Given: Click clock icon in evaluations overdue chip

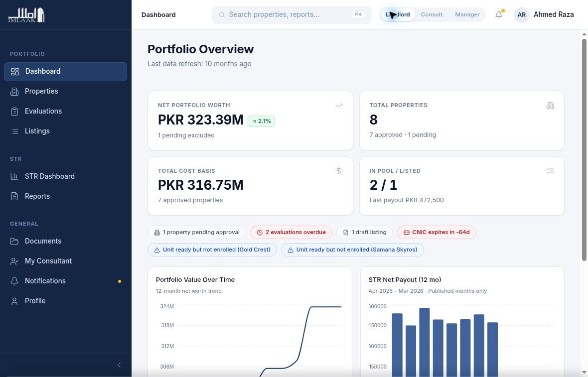Looking at the screenshot, I should click(260, 233).
